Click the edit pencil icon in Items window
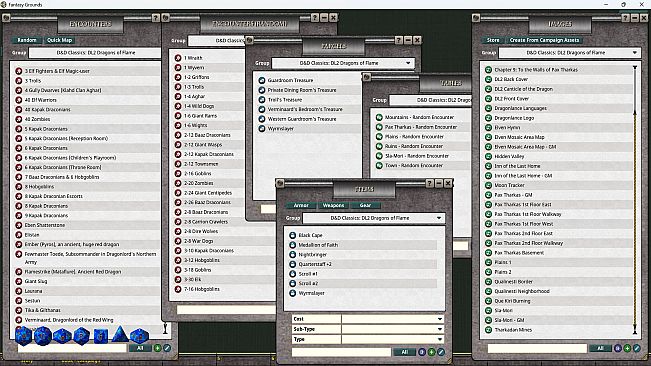Image resolution: width=651 pixels, height=366 pixels. pos(441,352)
